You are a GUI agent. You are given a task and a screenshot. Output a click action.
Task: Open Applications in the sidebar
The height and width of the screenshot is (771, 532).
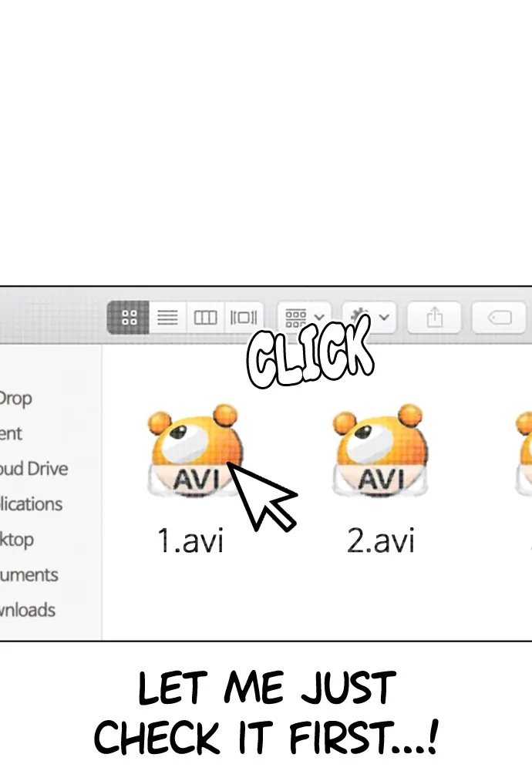pos(31,504)
